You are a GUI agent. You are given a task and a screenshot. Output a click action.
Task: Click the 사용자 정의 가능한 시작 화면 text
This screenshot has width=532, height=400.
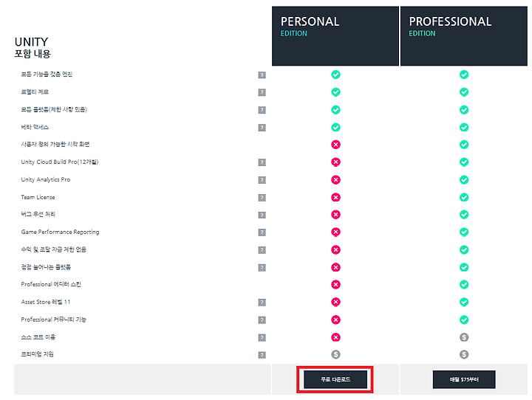coord(55,144)
